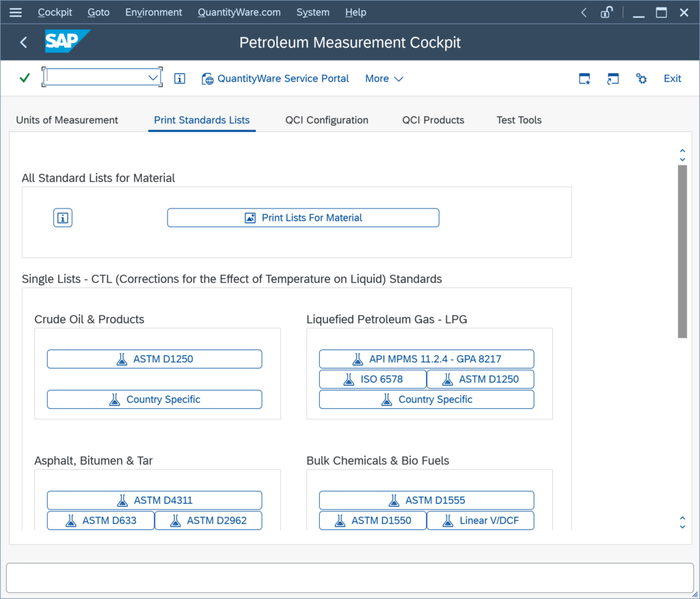The width and height of the screenshot is (700, 599).
Task: Click the ASTM D633 button
Action: (101, 520)
